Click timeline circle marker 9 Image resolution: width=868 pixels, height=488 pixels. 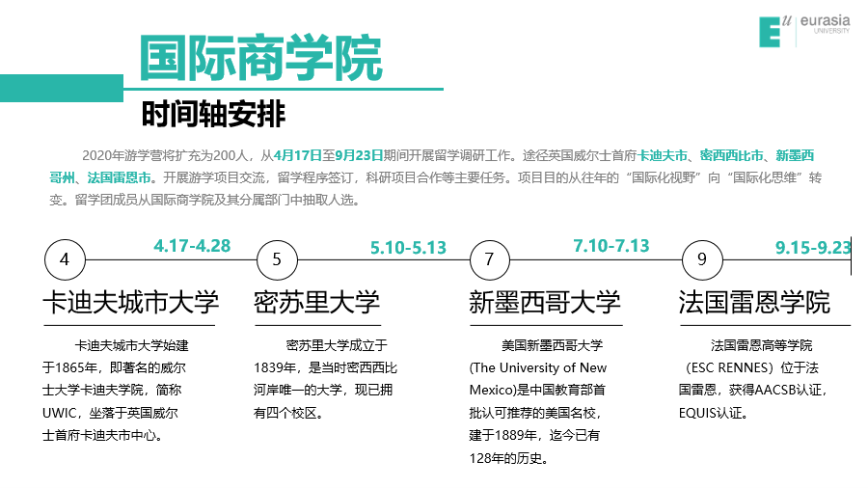(702, 259)
